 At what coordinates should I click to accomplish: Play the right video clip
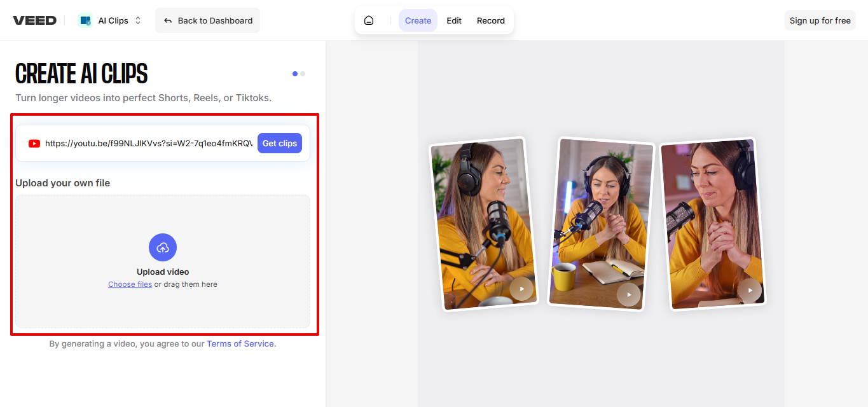tap(750, 291)
